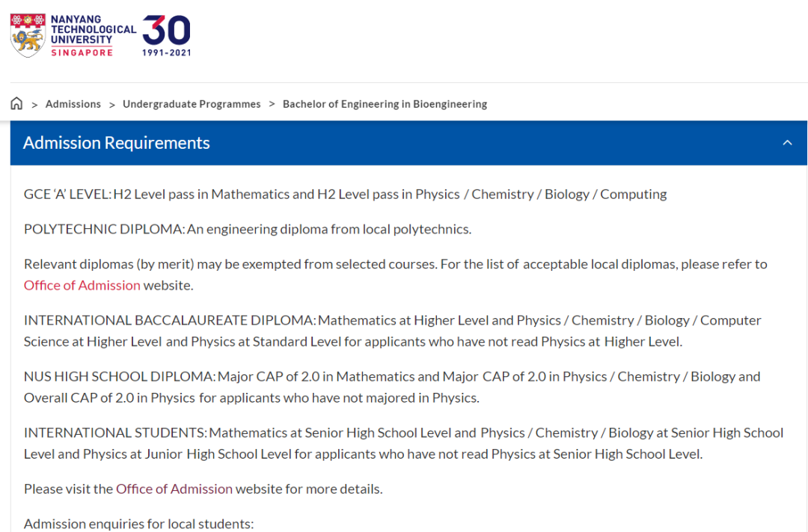The image size is (808, 532).
Task: Click the home icon in breadcrumb
Action: click(16, 103)
